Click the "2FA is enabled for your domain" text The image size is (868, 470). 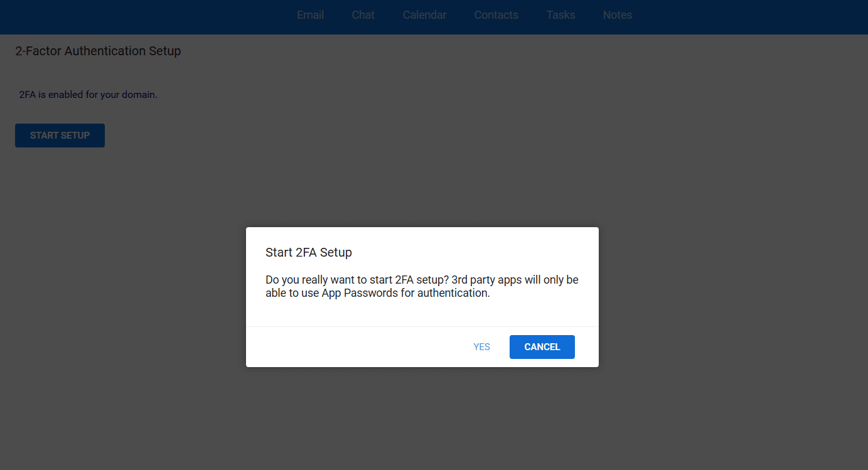(88, 95)
